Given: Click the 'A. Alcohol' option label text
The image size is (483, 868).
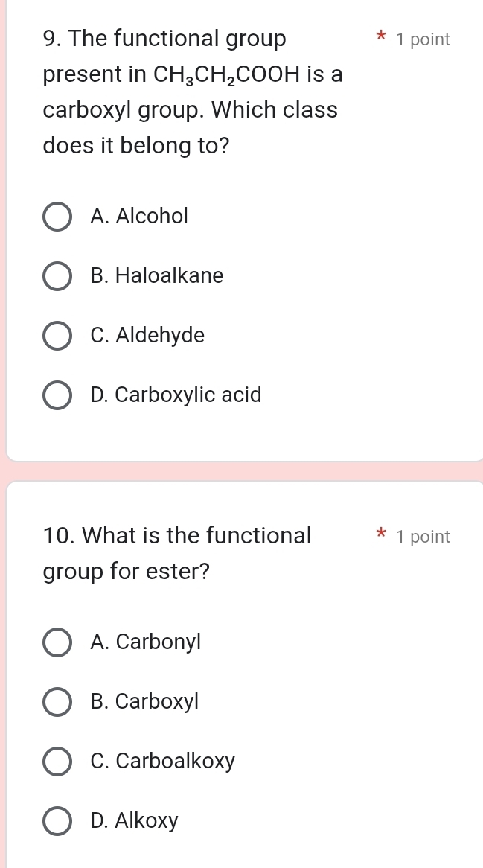Looking at the screenshot, I should click(139, 216).
